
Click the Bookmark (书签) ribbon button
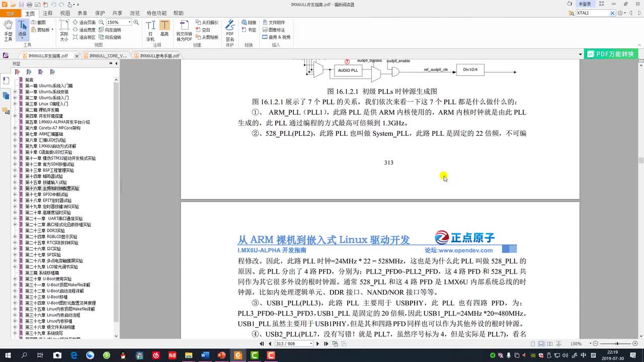pos(249,30)
